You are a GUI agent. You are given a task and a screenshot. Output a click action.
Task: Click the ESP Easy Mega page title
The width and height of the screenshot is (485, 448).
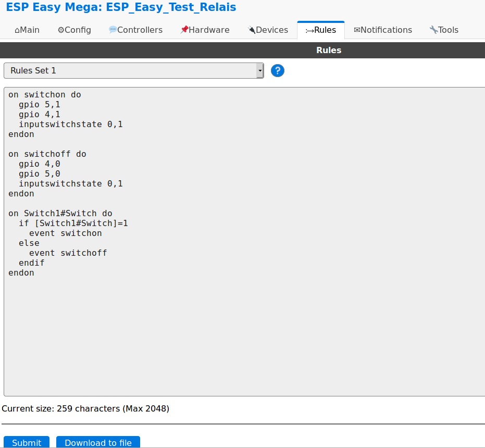click(x=121, y=7)
